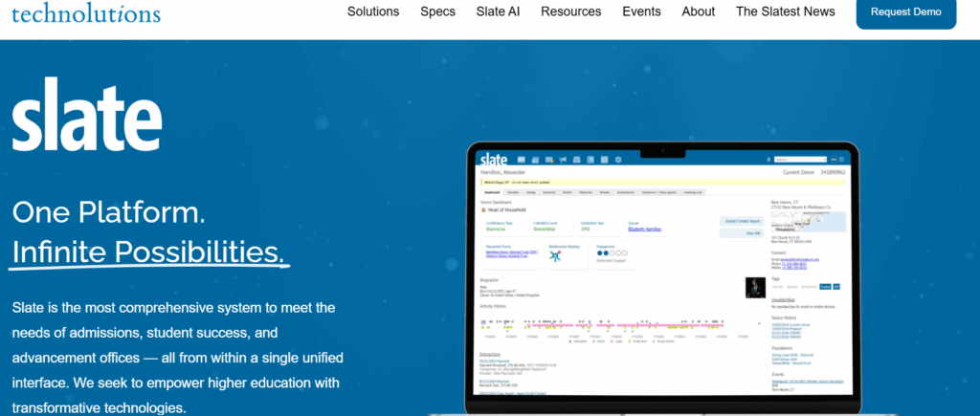Click the 'One Platform.' heading text

(x=109, y=213)
